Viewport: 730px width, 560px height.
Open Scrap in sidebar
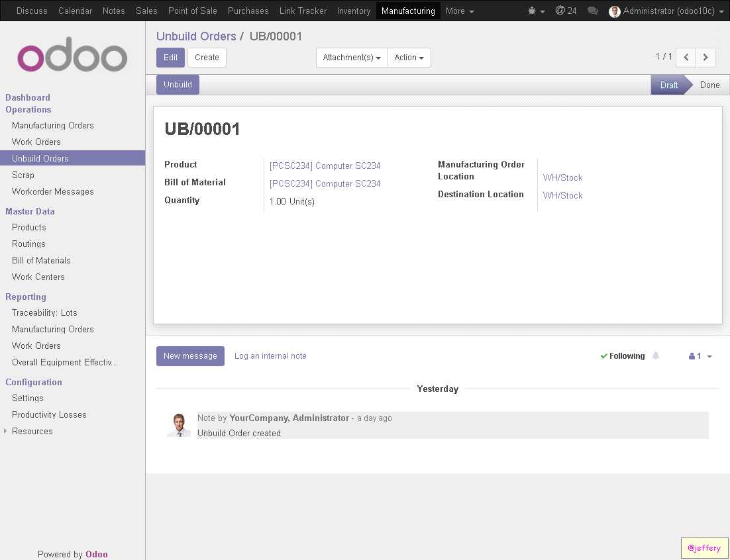pos(23,175)
